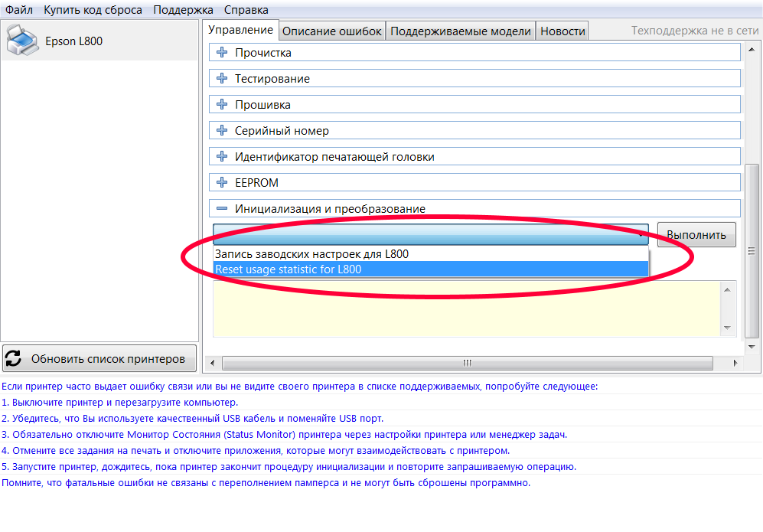Click the main panel scroll down arrow
The width and height of the screenshot is (763, 532).
(x=752, y=347)
